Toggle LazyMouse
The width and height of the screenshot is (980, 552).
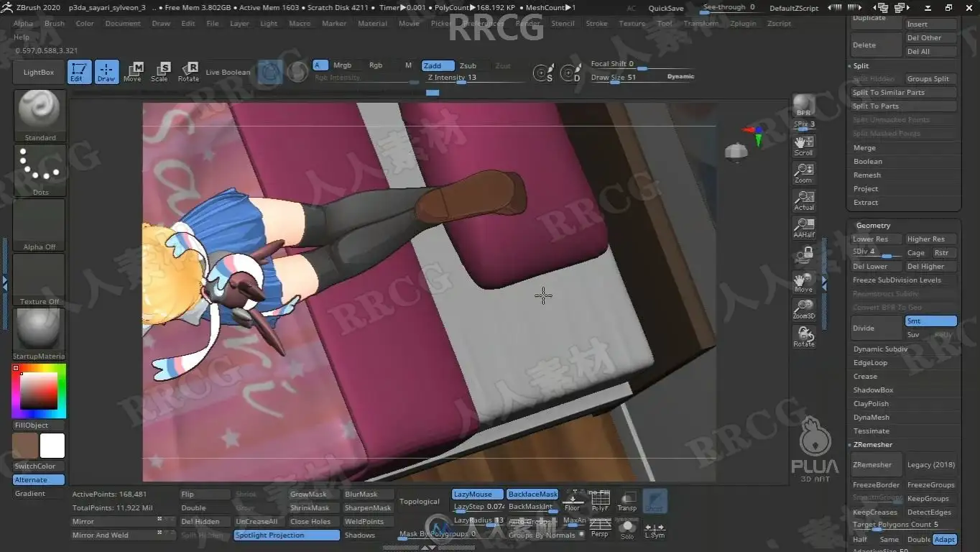[x=477, y=494]
